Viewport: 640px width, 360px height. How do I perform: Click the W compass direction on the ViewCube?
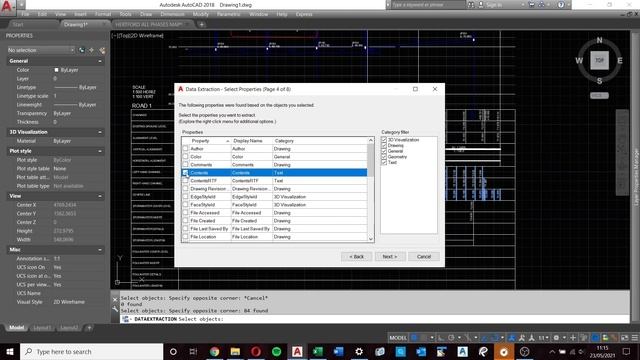tap(579, 60)
